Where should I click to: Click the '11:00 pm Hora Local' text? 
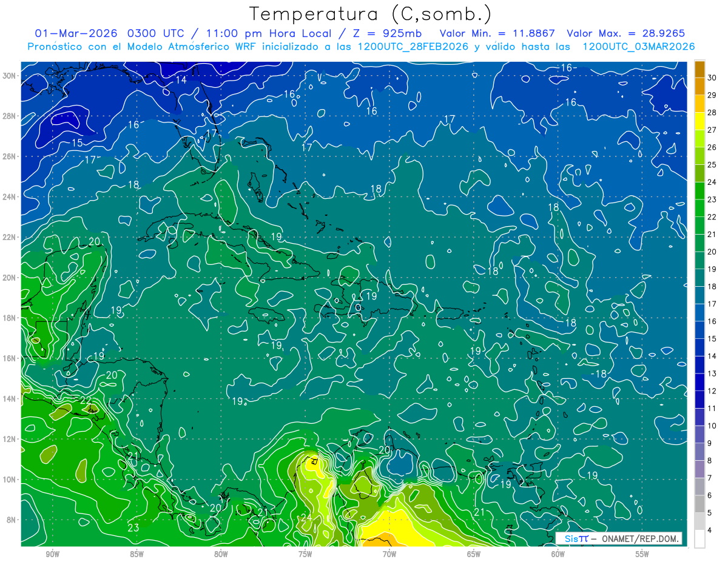point(268,33)
